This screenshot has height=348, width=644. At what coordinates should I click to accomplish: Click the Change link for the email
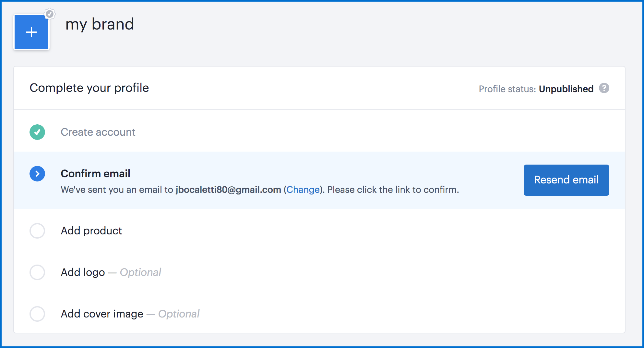tap(303, 190)
